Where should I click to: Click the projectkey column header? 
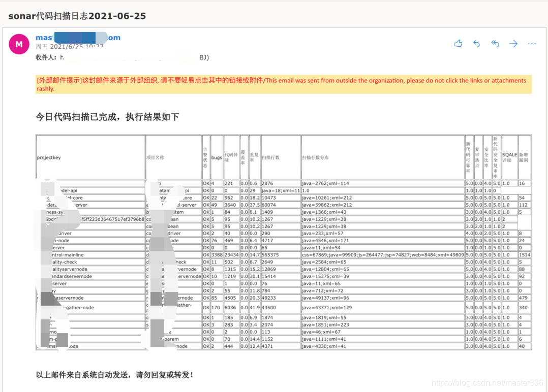[x=90, y=157]
